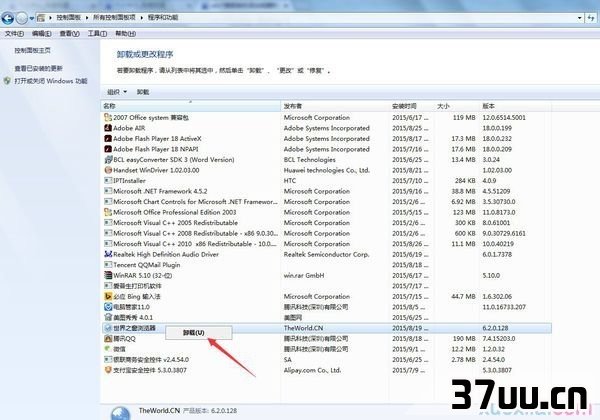Click WinRAR 5.10 icon
The image size is (600, 420).
(108, 275)
